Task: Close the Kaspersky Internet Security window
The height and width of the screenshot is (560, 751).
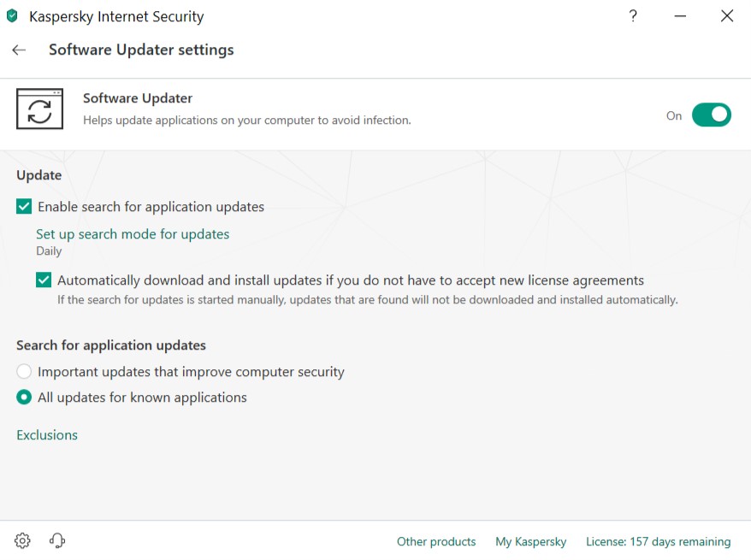Action: click(727, 16)
